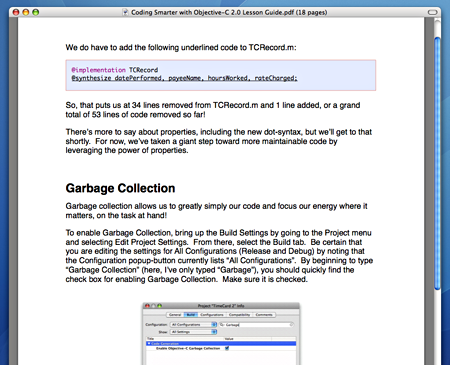Select the Build tab in the embedded Project Info picture
Screen dimensions: 450x365
coord(191,315)
